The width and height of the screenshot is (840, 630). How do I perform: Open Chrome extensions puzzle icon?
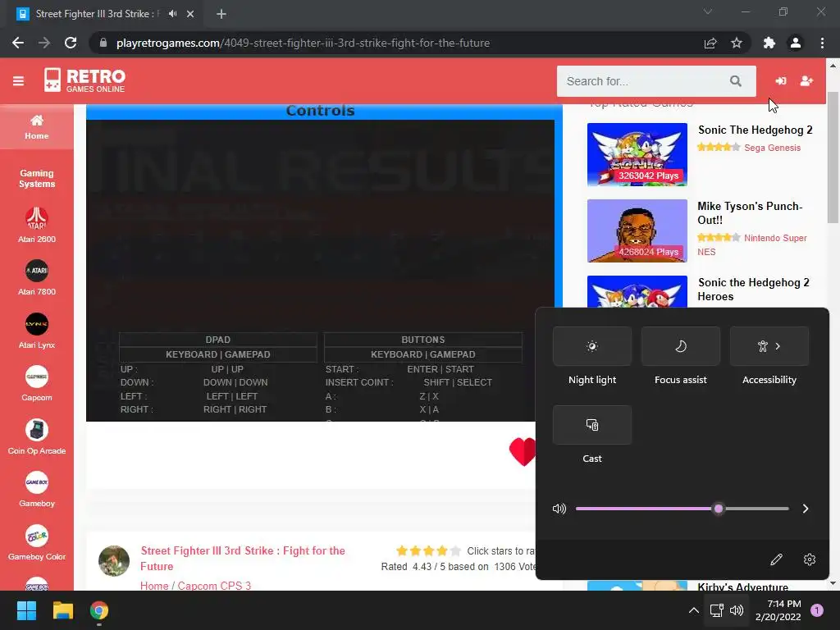click(769, 43)
